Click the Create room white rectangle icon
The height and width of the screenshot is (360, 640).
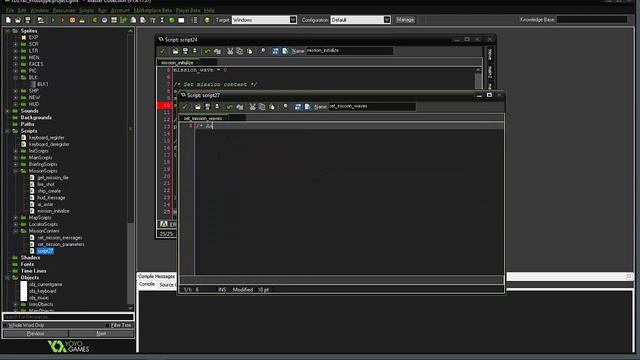point(181,20)
